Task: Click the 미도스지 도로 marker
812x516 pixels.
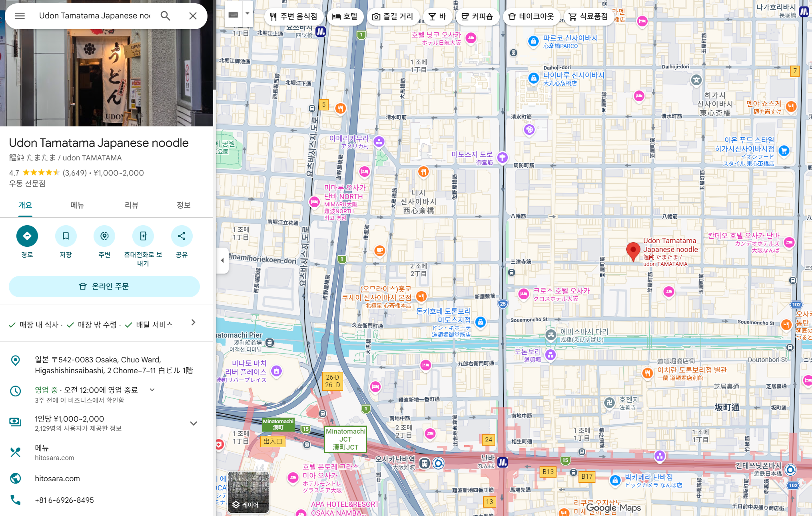Action: [x=502, y=158]
